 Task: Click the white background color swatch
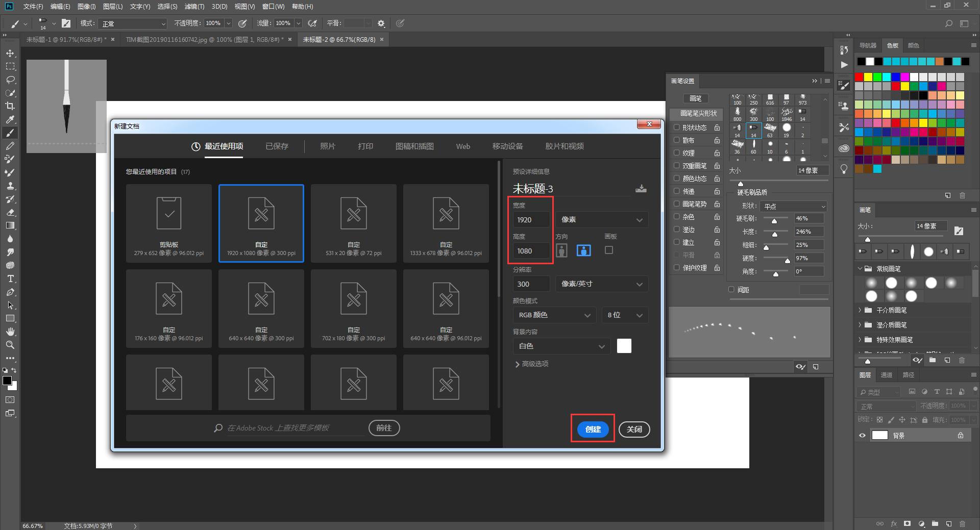coord(624,346)
